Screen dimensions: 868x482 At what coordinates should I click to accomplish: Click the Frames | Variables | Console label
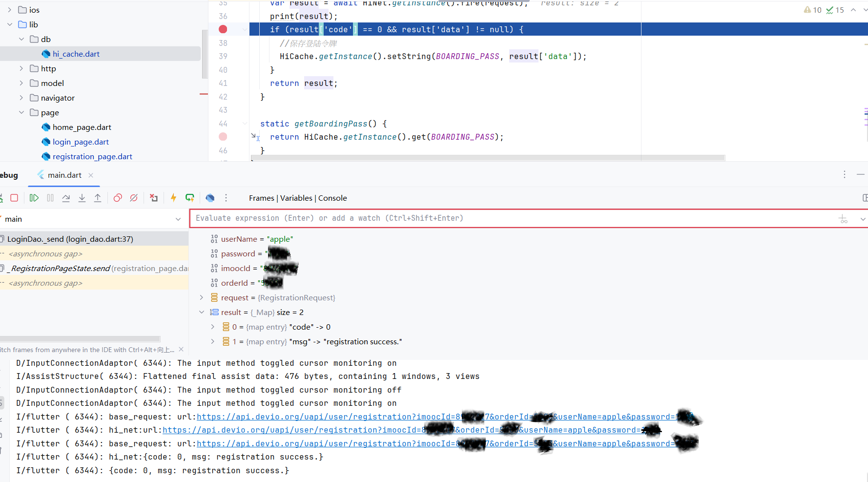[298, 198]
